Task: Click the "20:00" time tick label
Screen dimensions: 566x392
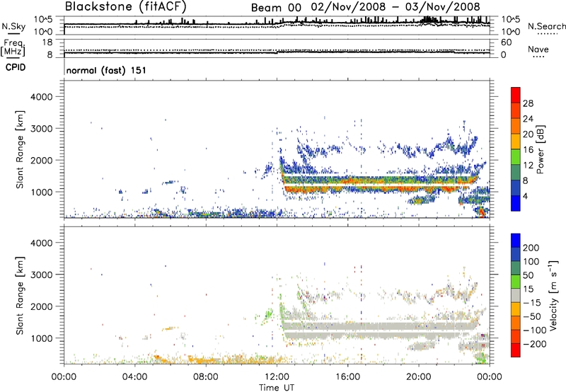Action: point(419,377)
